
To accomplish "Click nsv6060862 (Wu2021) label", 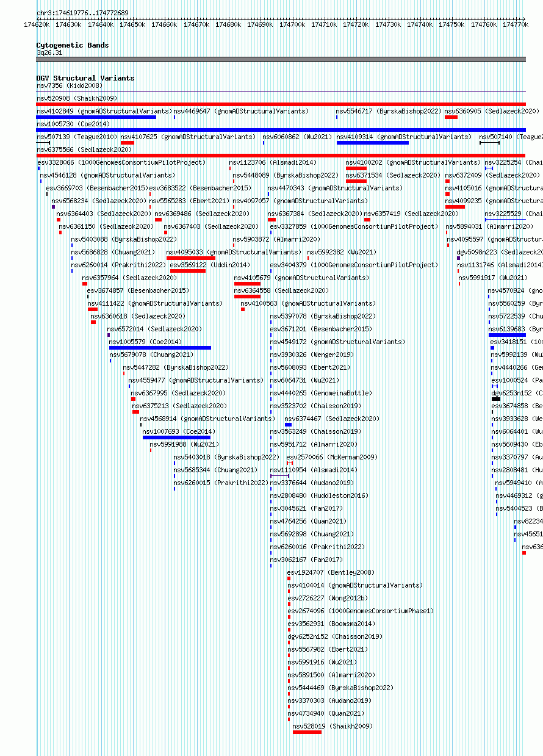I will pyautogui.click(x=297, y=137).
